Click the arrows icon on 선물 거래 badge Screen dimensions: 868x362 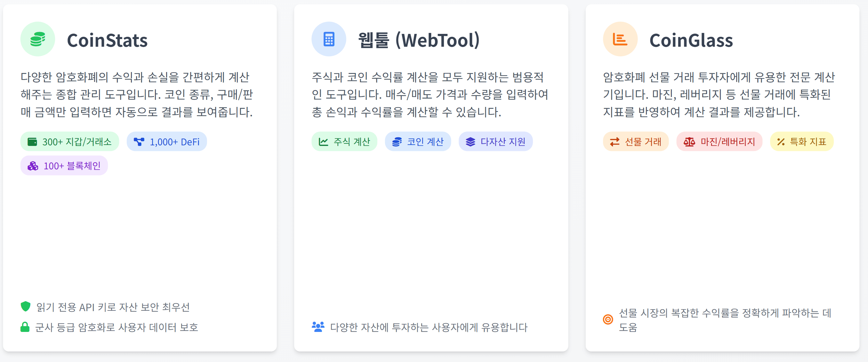point(615,141)
